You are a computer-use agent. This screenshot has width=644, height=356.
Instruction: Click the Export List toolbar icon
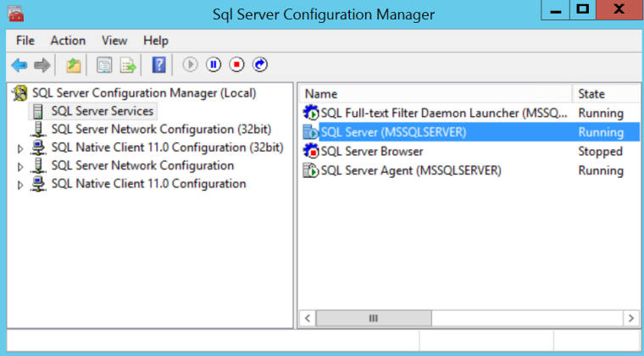pos(128,65)
